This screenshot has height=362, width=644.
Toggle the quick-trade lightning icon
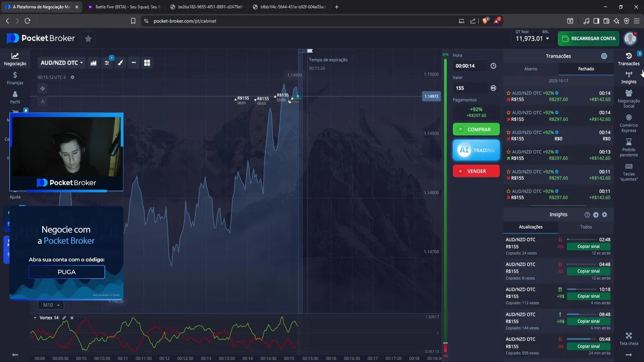click(43, 88)
